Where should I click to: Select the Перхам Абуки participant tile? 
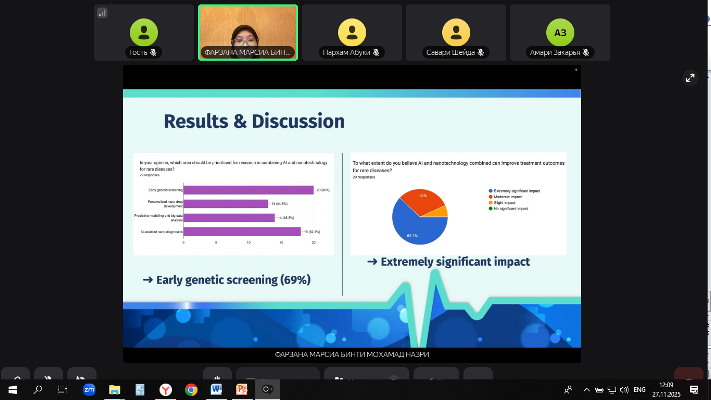[x=351, y=32]
